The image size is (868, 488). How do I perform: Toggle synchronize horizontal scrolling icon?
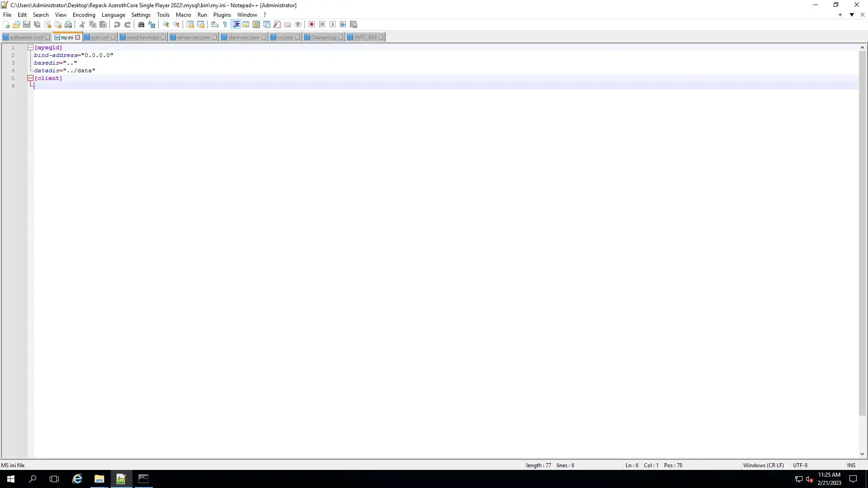[201, 24]
